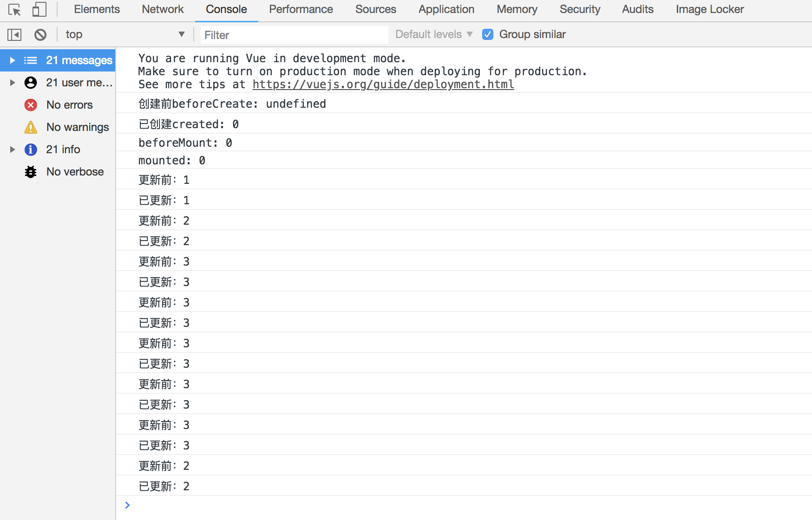Click the messages list icon
Viewport: 812px width, 520px height.
click(31, 60)
